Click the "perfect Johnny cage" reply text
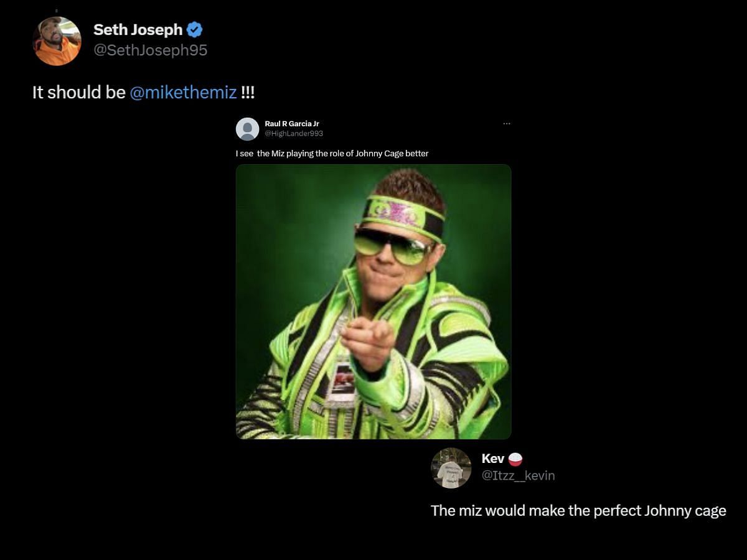The width and height of the screenshot is (747, 560). 578,511
